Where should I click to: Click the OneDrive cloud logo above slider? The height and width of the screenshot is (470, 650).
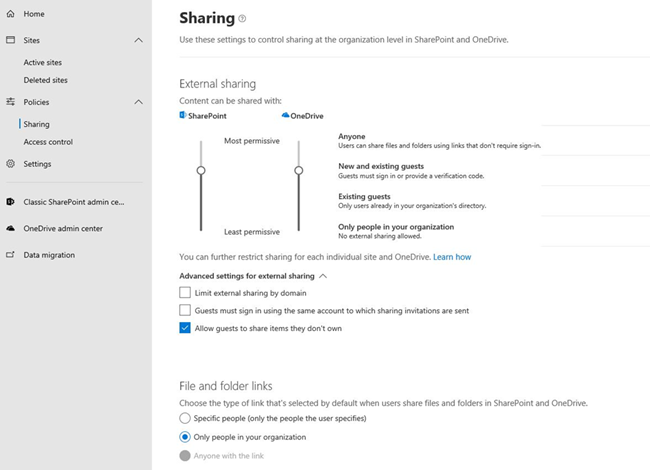(285, 115)
